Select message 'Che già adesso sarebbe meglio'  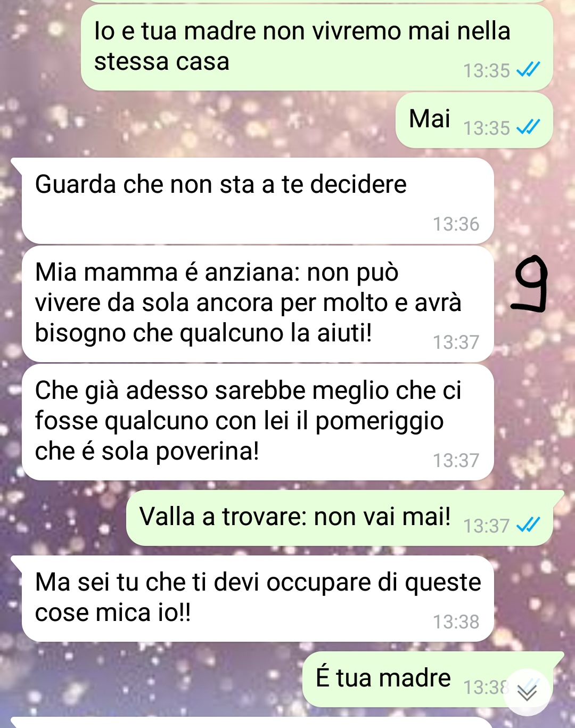(x=258, y=422)
